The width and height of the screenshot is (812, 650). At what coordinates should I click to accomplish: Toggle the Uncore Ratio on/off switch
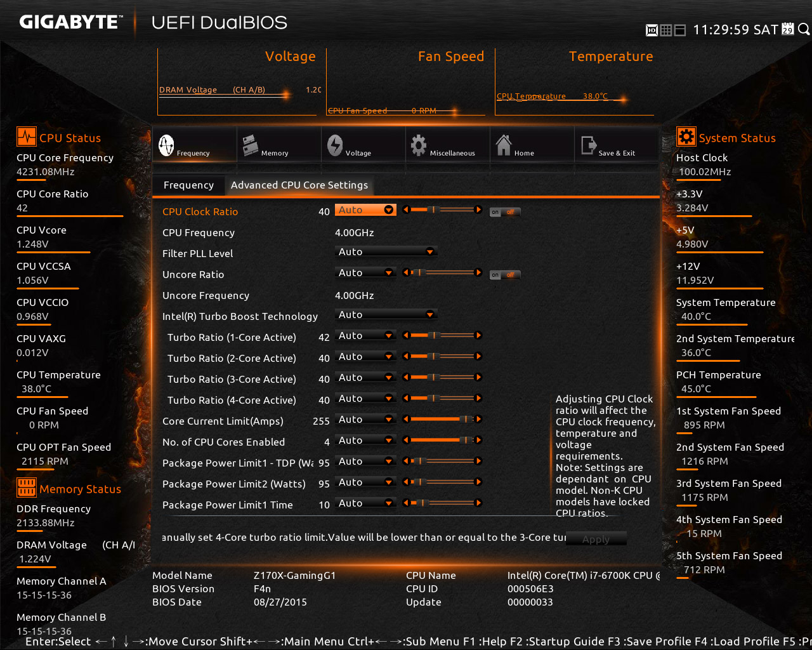[x=504, y=275]
